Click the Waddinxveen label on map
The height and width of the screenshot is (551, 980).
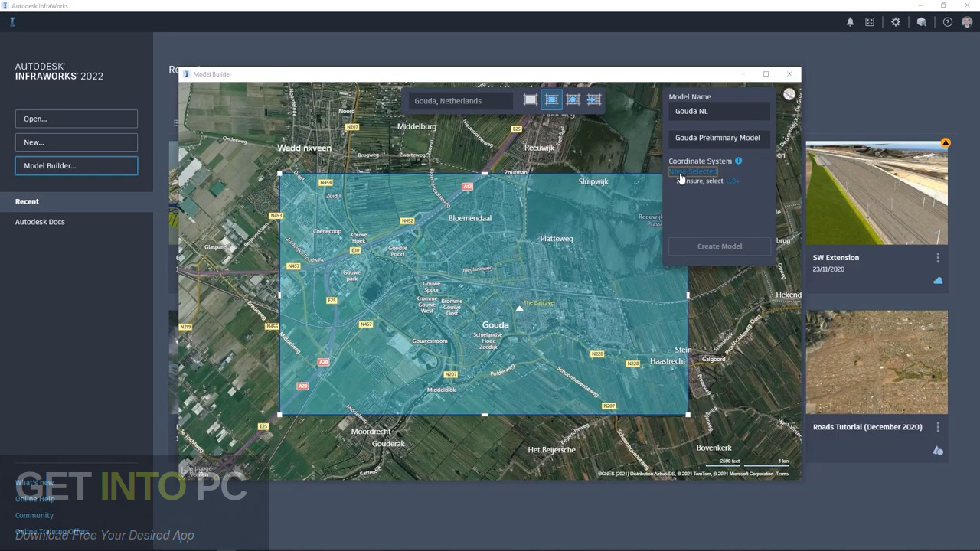[304, 148]
